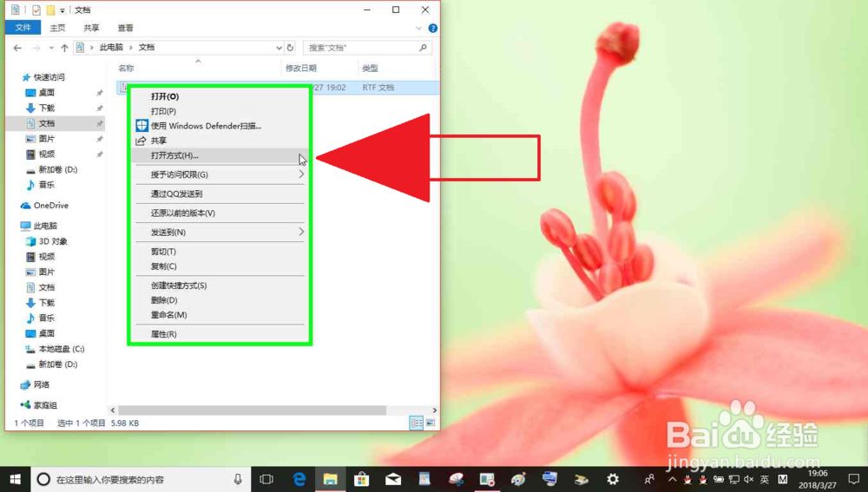The height and width of the screenshot is (492, 868).
Task: Go up one folder level arrow
Action: [65, 48]
